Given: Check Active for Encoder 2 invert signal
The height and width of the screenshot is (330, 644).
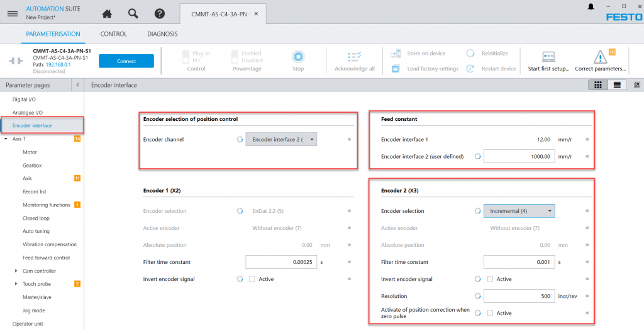Looking at the screenshot, I should pos(490,279).
